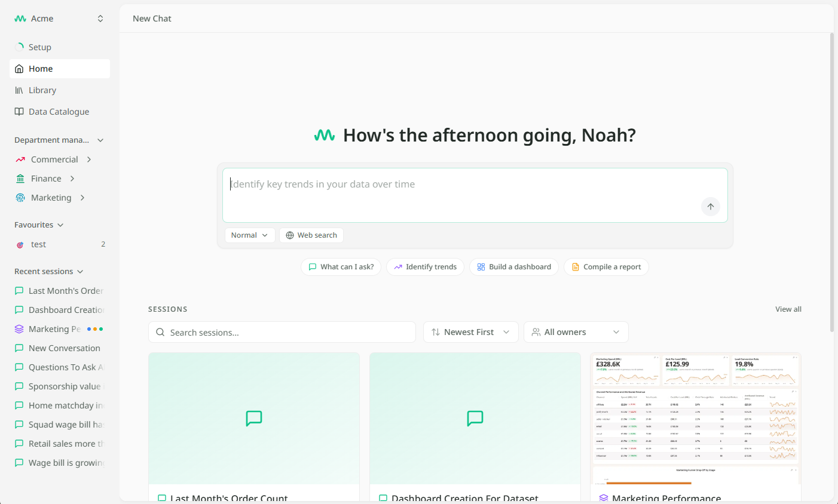Open the Data Catalogue book icon
838x504 pixels.
tap(19, 112)
